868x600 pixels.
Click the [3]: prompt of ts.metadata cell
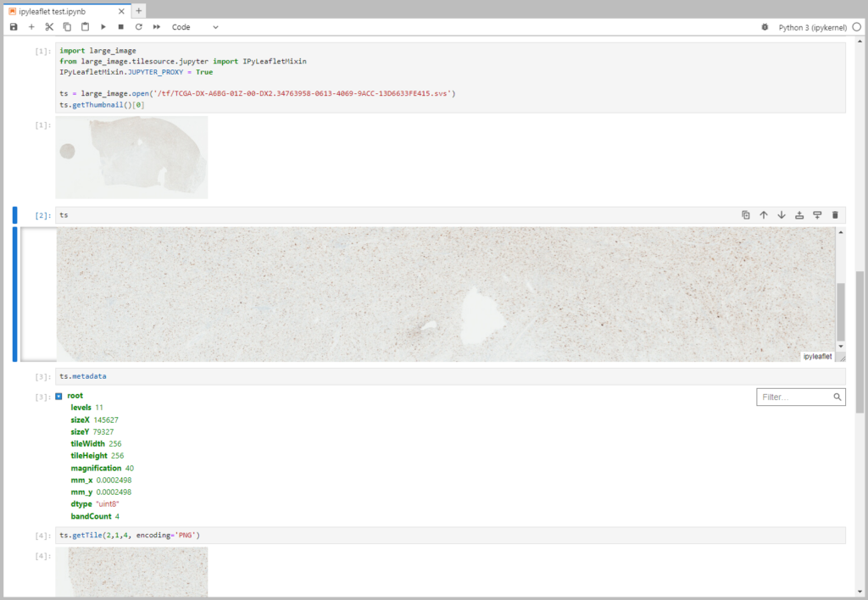click(43, 377)
